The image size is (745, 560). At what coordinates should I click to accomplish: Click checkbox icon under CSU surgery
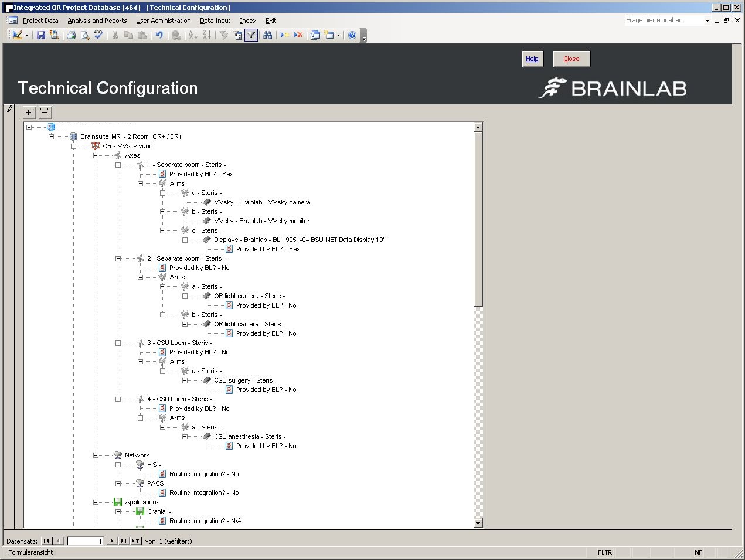229,390
